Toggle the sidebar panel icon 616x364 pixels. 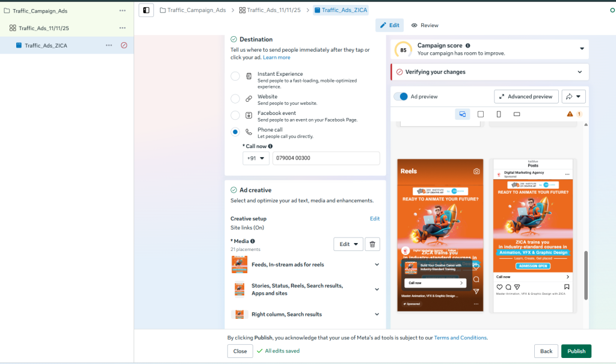pos(146,10)
